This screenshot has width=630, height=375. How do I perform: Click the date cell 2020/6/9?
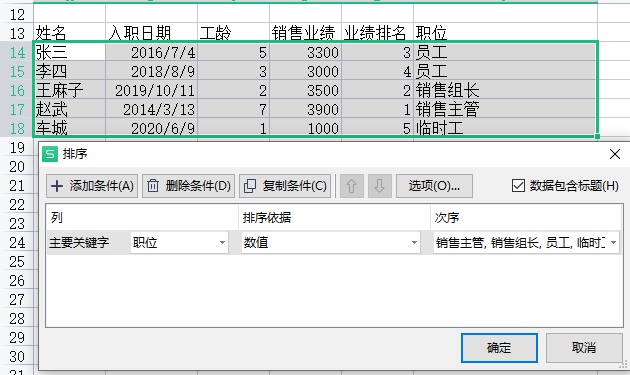[x=151, y=128]
